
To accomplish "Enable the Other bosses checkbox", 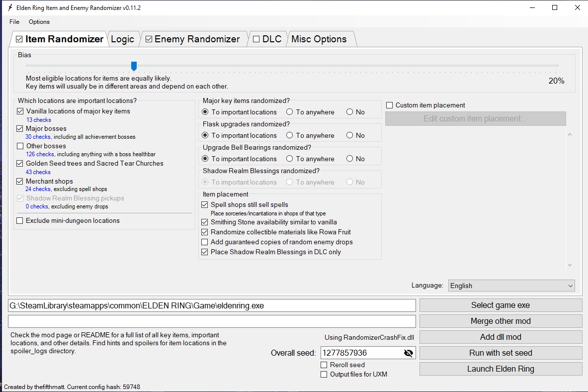I will [20, 146].
